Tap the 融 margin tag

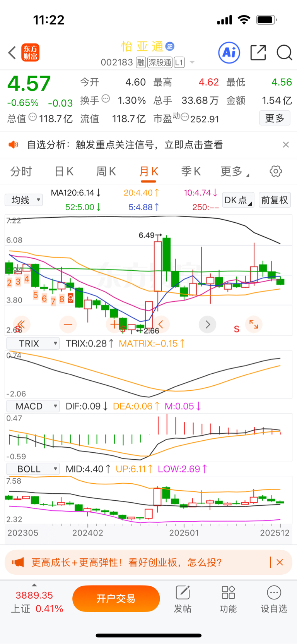(141, 62)
